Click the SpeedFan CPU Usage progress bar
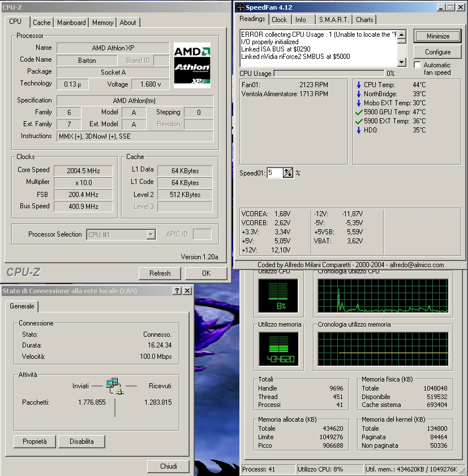 tap(329, 73)
